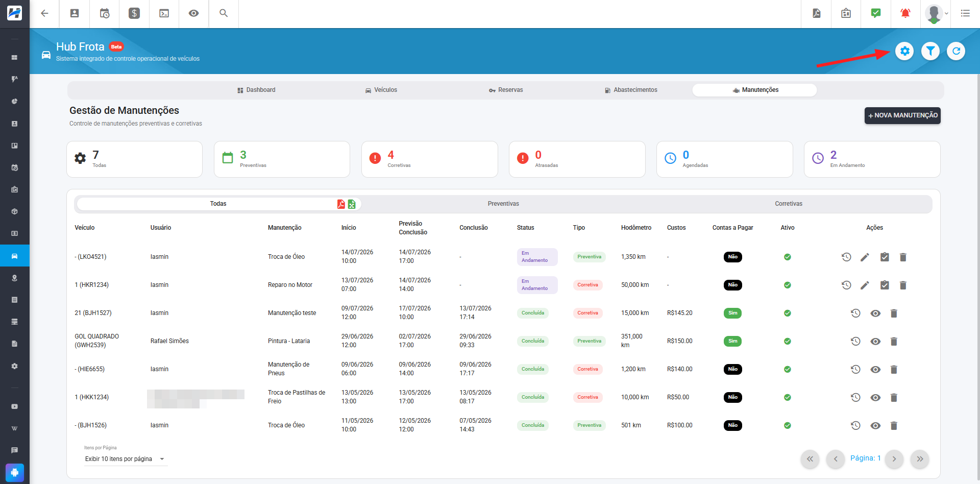Open items per page dropdown

(x=126, y=459)
